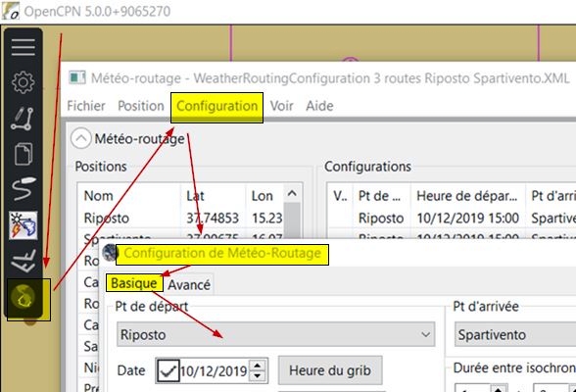The image size is (576, 392).
Task: Click the V.. column header in Configurations
Action: point(340,195)
